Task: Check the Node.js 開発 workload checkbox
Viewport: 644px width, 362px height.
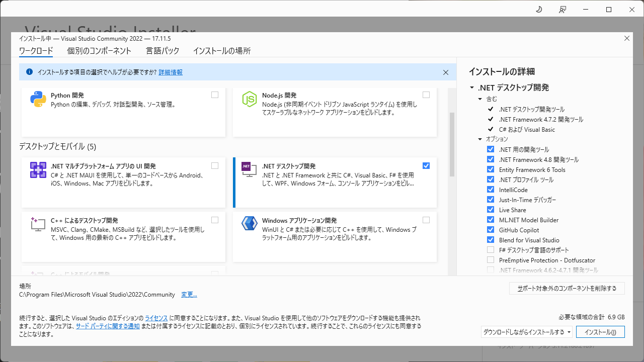Action: 426,95
